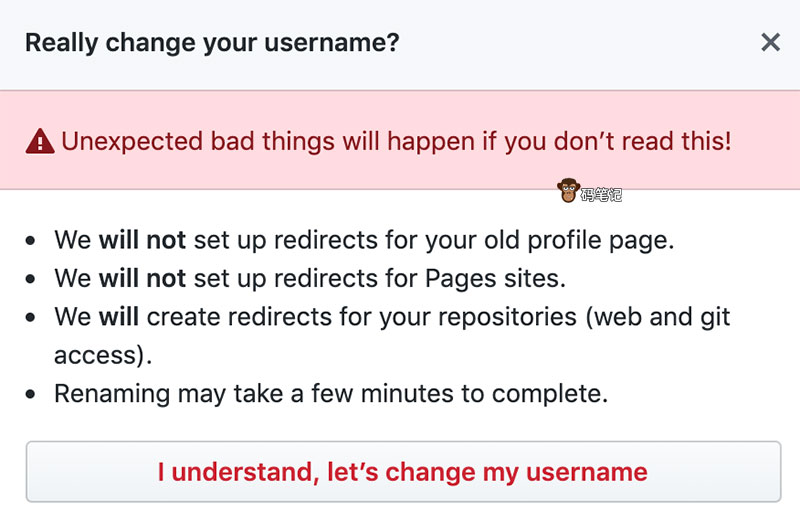Confirm with "I understand, let's change my username"

(x=402, y=472)
